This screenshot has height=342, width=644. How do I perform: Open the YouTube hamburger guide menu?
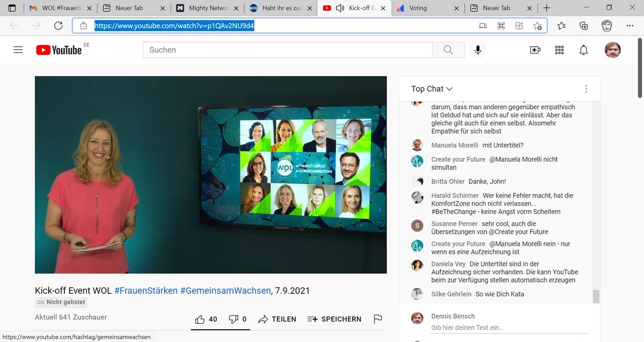18,50
